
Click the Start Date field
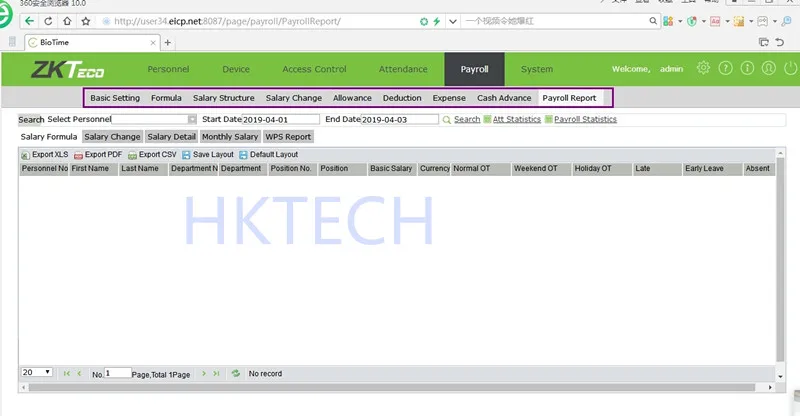[x=281, y=119]
